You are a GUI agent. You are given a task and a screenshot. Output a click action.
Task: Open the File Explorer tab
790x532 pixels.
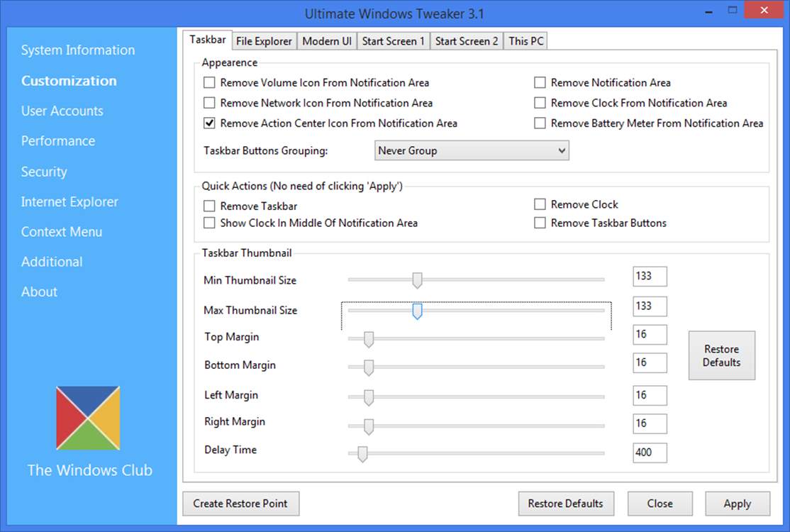tap(264, 41)
